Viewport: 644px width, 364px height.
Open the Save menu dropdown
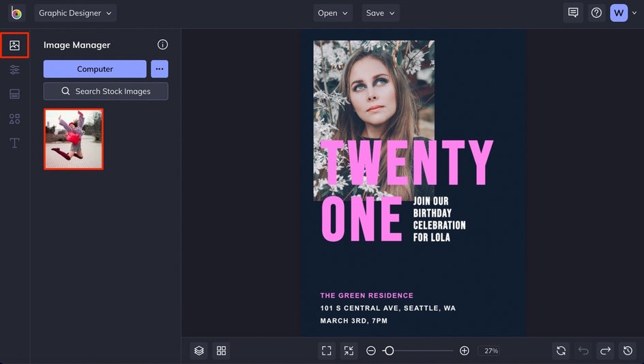tap(380, 13)
